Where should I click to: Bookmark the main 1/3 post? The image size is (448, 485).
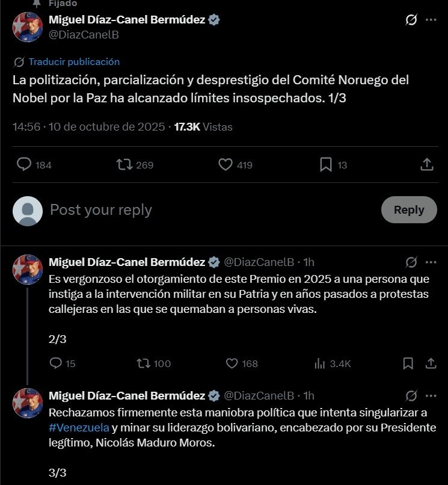click(325, 164)
